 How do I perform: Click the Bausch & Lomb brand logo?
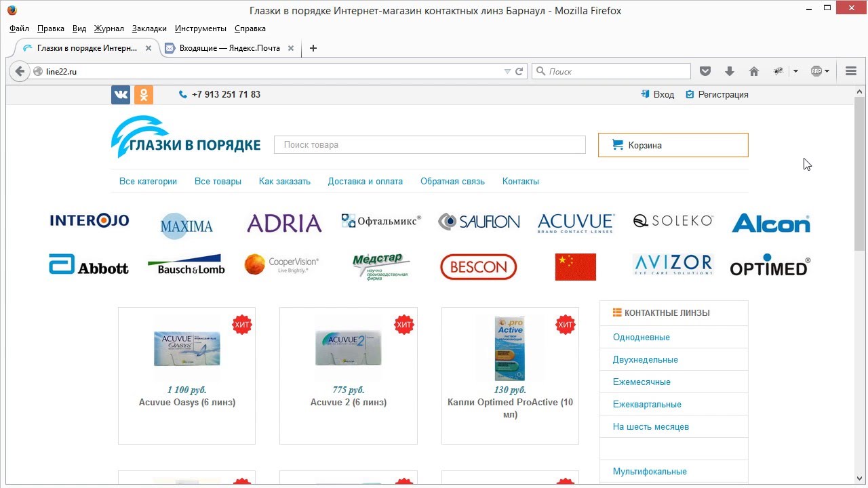coord(186,265)
